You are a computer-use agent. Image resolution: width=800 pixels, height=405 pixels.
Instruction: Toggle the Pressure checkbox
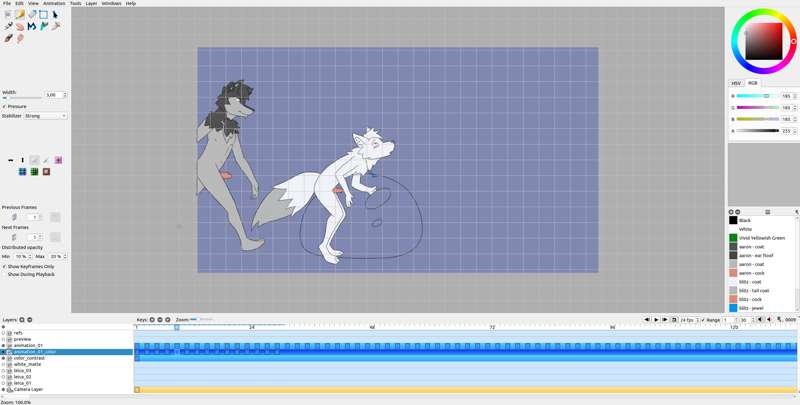pyautogui.click(x=5, y=106)
